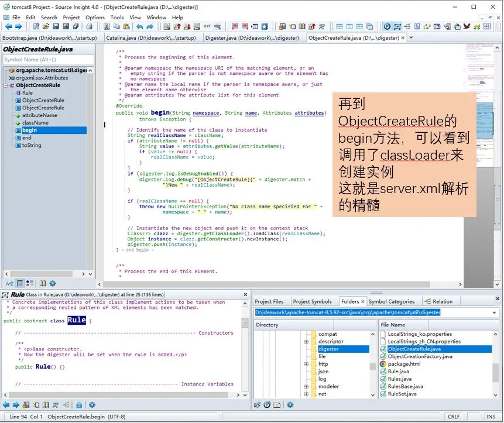The width and height of the screenshot is (504, 423).
Task: Select the className symbol in outline
Action: pyautogui.click(x=35, y=123)
